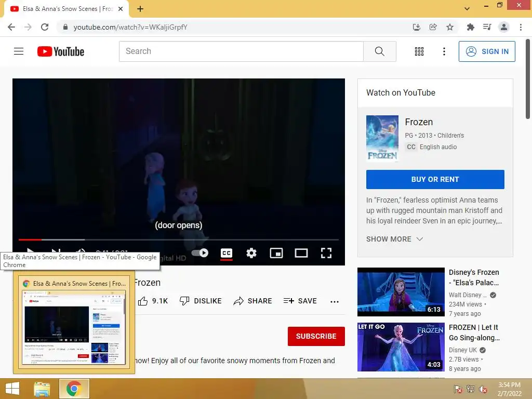Image resolution: width=532 pixels, height=399 pixels.
Task: Open 'Disney's Frozen - Elsa's Palac...' title
Action: click(474, 277)
